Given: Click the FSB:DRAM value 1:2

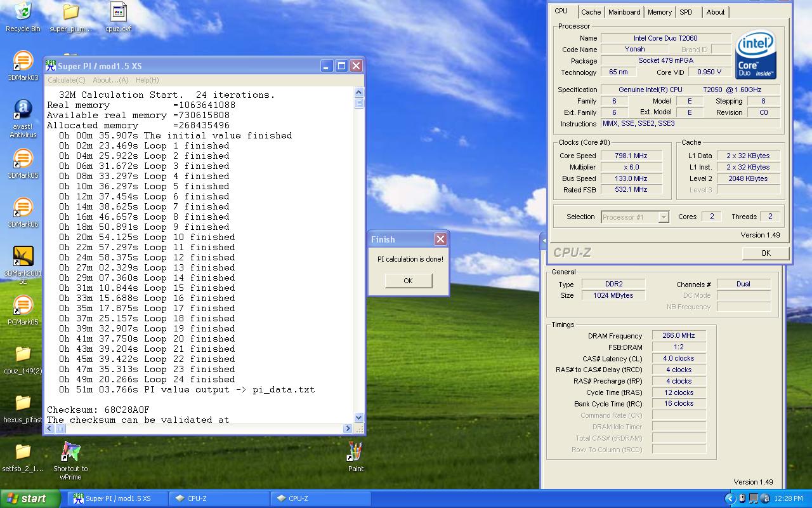Looking at the screenshot, I should click(x=679, y=347).
